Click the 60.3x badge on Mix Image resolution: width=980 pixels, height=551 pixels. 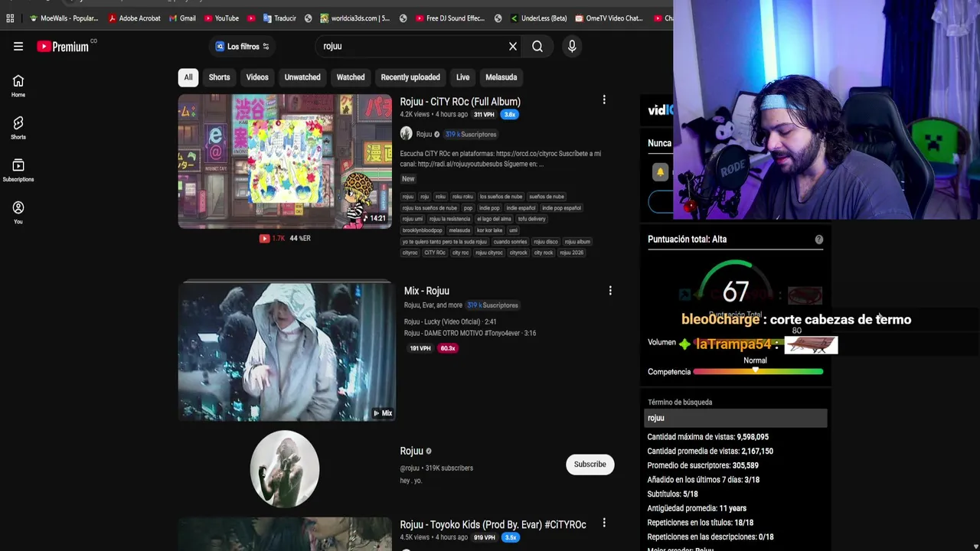[x=448, y=348]
